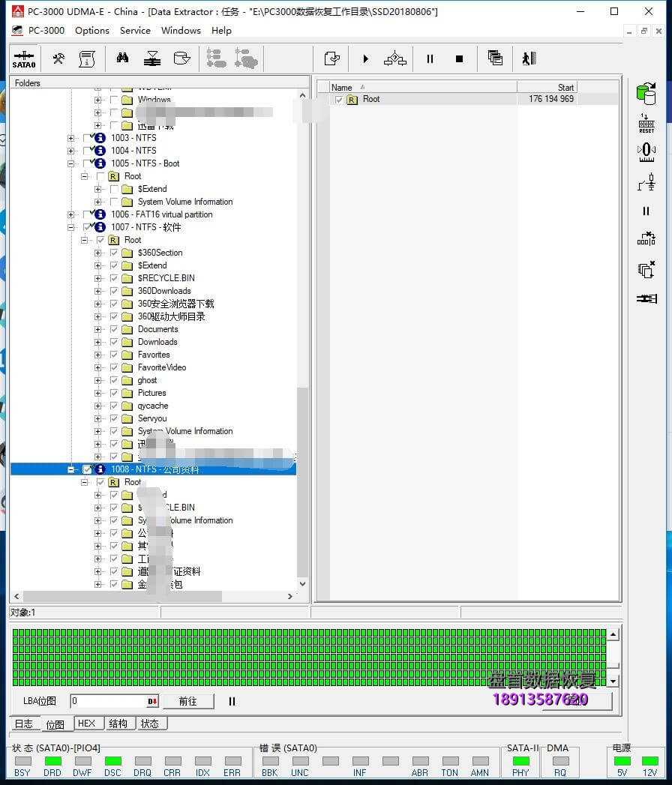672x785 pixels.
Task: Uncheck the Documents folder checkbox
Action: coord(114,329)
